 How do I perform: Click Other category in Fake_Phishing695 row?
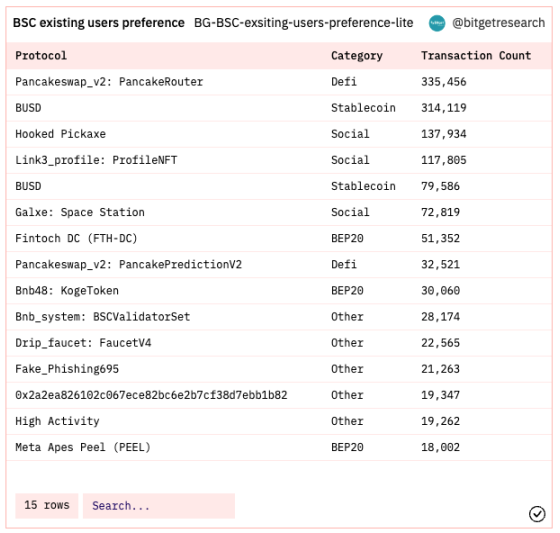click(347, 369)
